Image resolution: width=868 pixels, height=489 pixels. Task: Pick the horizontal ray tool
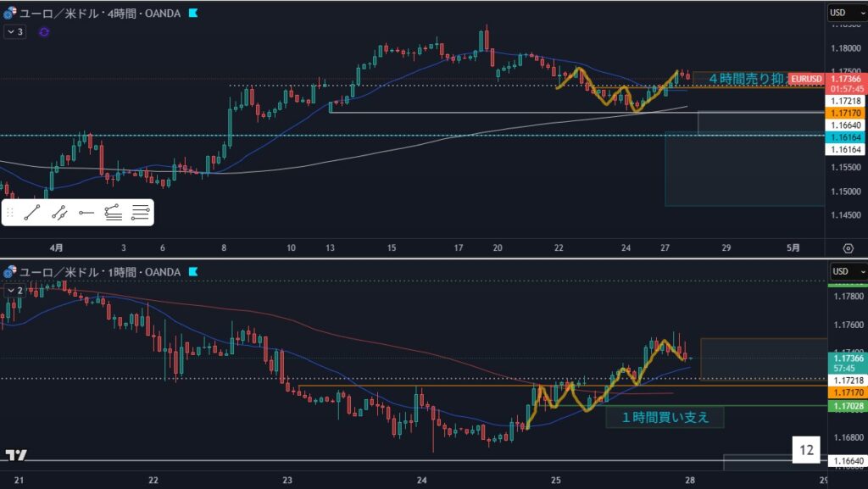tap(86, 214)
